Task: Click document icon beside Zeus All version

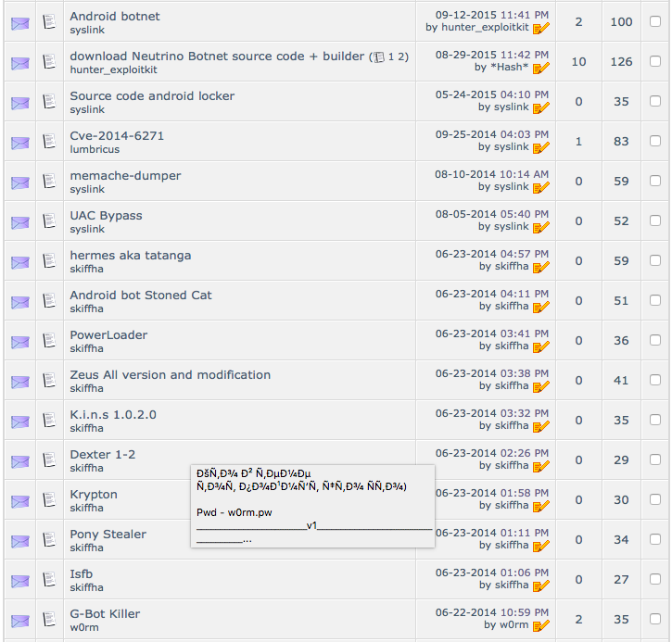Action: [x=50, y=380]
